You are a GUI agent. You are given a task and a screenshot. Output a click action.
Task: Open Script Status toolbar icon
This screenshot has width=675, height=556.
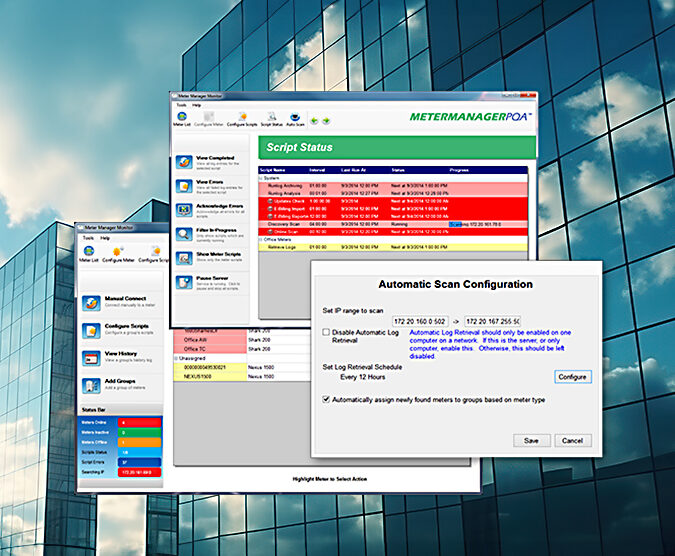[272, 119]
